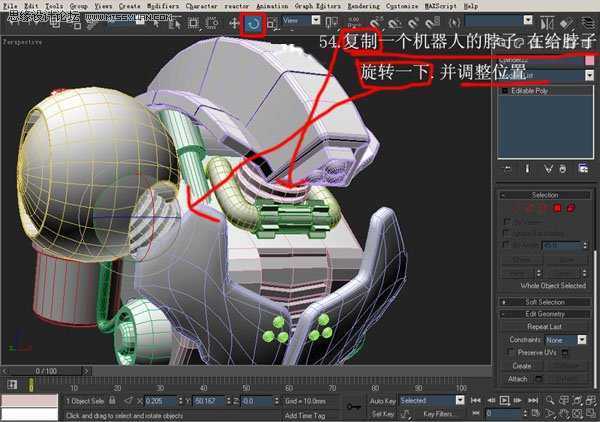Click the Zoom viewport tool

click(x=550, y=401)
